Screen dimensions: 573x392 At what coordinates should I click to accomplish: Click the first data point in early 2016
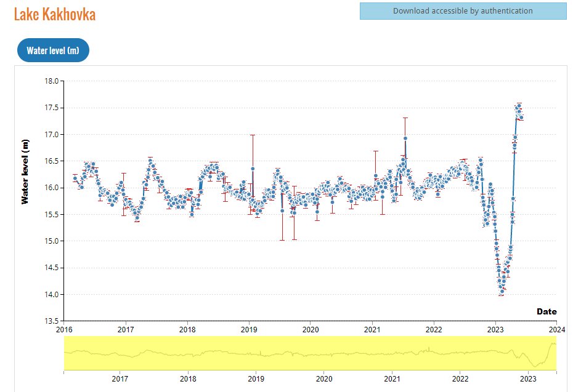click(75, 178)
